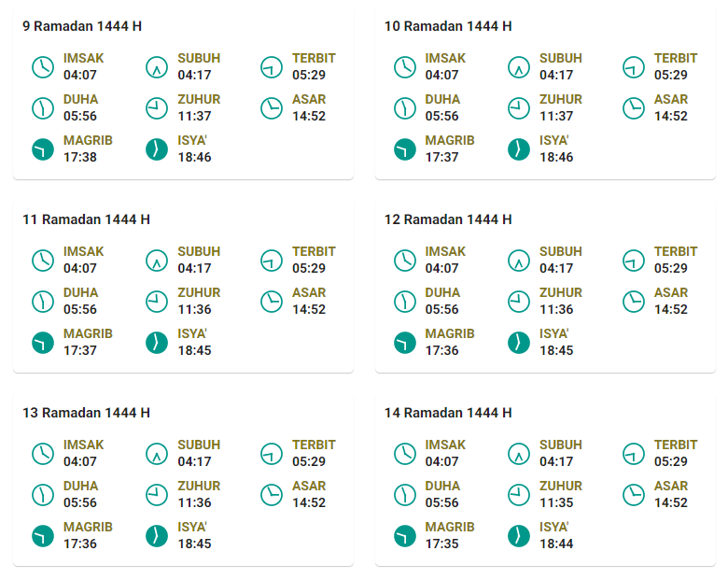This screenshot has width=728, height=579.
Task: Select the Subuh icon in 10 Ramadan card
Action: (519, 67)
